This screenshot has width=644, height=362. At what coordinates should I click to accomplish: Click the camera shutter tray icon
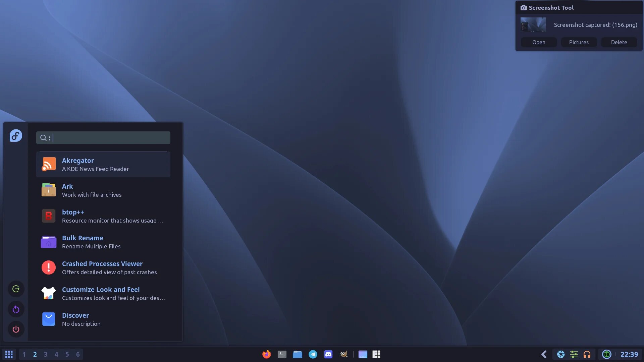tap(561, 354)
